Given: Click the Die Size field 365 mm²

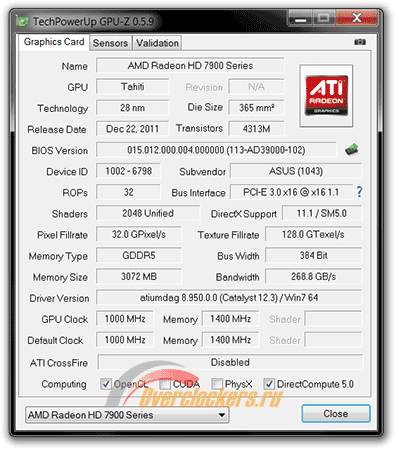Looking at the screenshot, I should 257,108.
